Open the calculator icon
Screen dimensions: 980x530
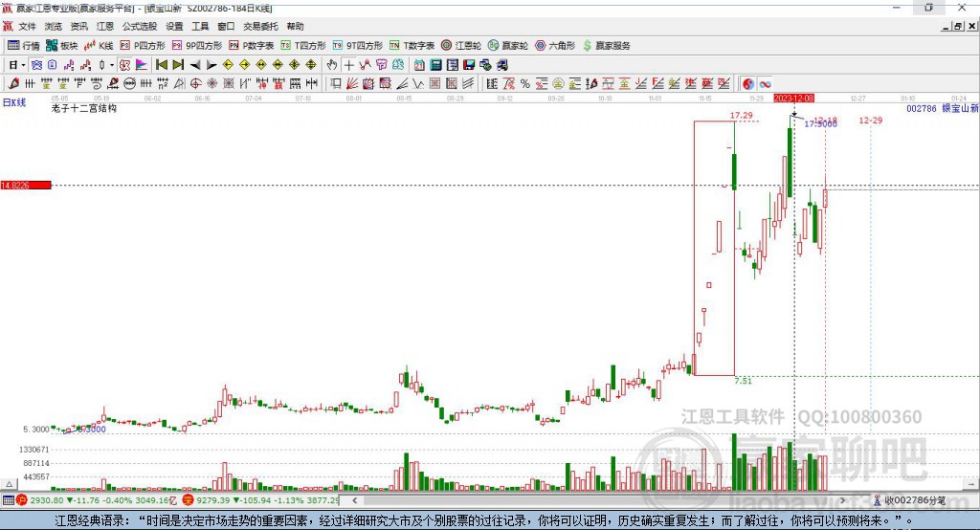click(x=435, y=65)
